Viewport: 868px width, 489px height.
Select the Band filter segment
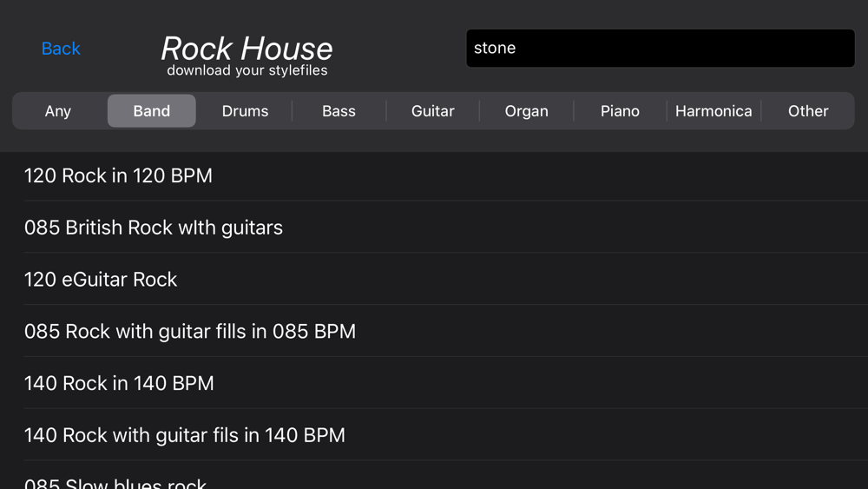click(152, 111)
